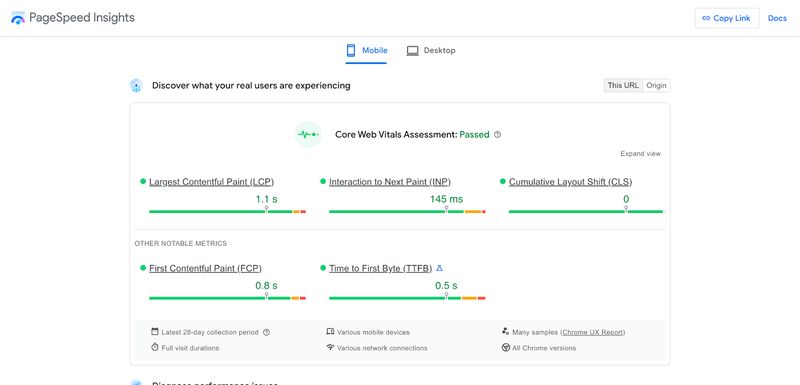Viewport: 800px width, 385px height.
Task: Click the 0.8 s FCP value
Action: click(x=266, y=286)
